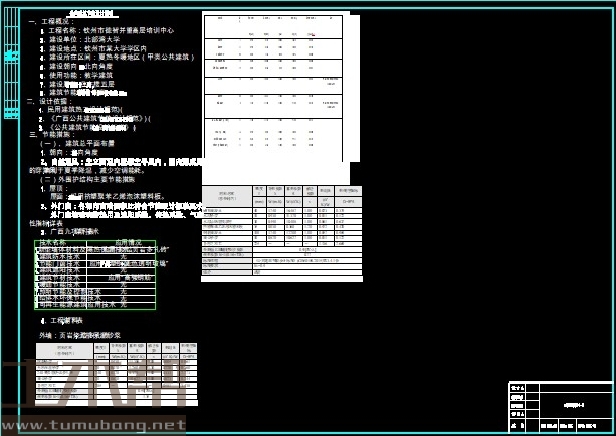Click the title block in bottom-right corner
616x436 pixels.
pos(558,406)
